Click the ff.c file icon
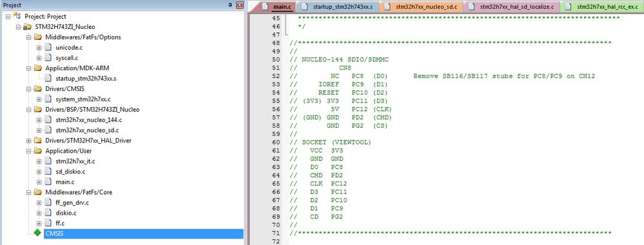 pyautogui.click(x=48, y=223)
